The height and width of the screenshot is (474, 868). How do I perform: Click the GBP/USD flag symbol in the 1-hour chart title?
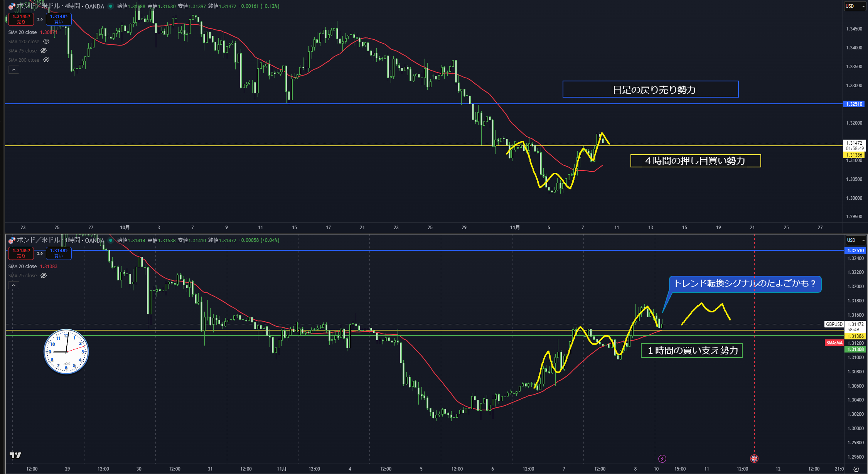tap(12, 240)
